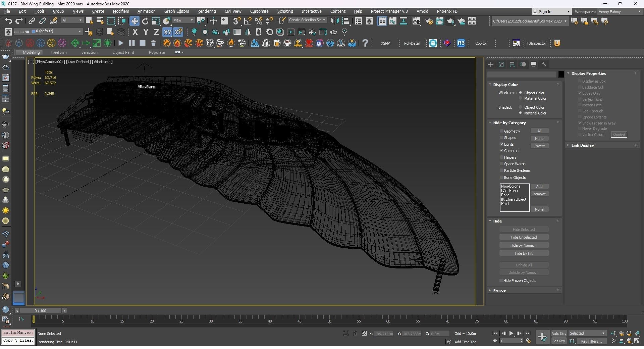Uncheck the Lights hide category checkbox
The width and height of the screenshot is (644, 349).
pyautogui.click(x=502, y=144)
